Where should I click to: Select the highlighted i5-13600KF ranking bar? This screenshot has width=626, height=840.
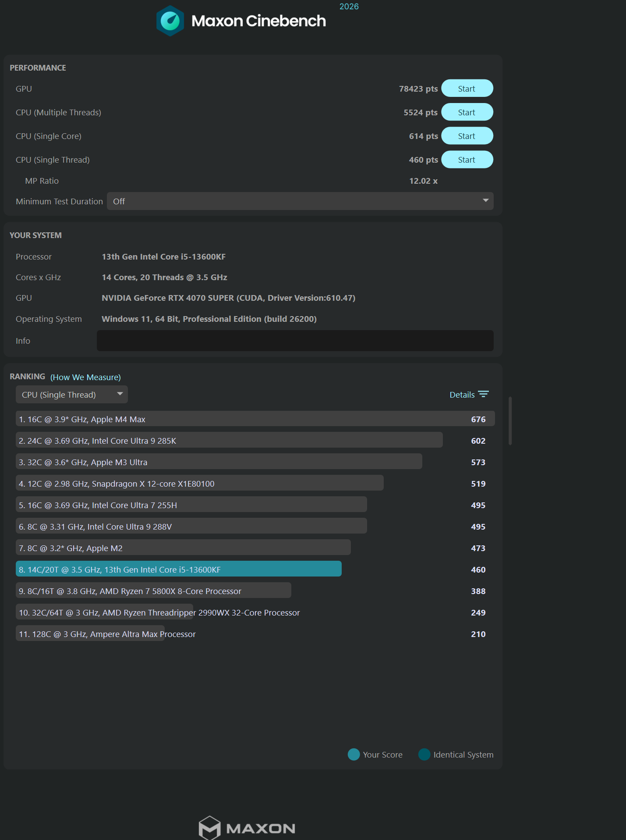(x=179, y=569)
